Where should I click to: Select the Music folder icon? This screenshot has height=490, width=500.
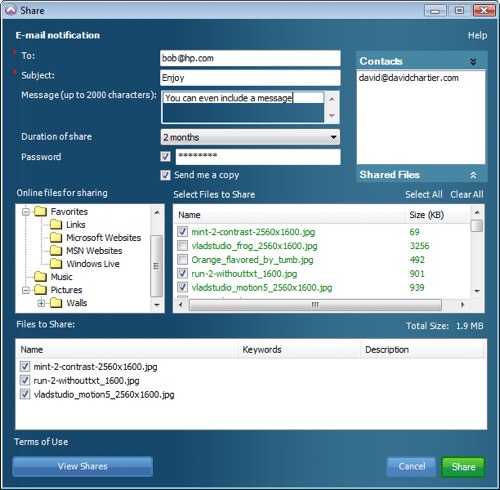(41, 276)
